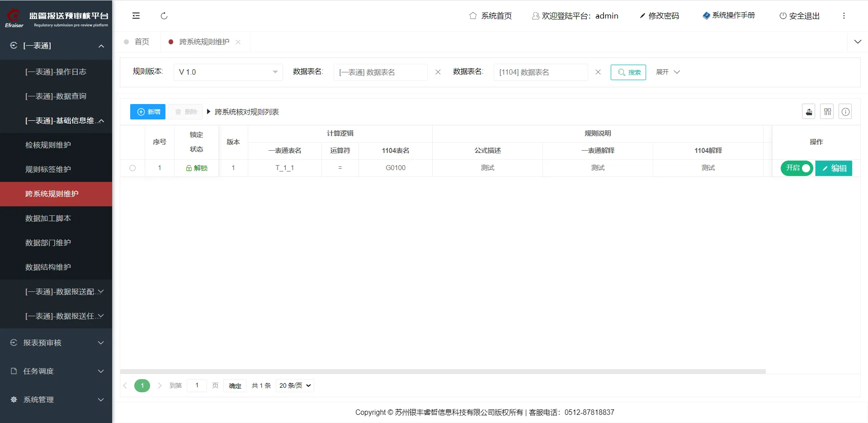This screenshot has width=868, height=423.
Task: Expand the 展开 advanced search options
Action: (668, 72)
